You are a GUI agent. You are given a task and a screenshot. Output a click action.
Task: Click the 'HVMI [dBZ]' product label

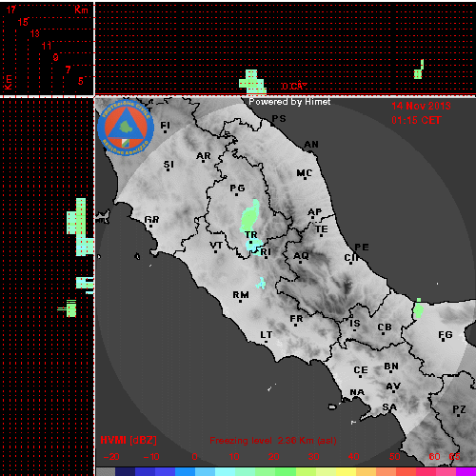point(129,440)
